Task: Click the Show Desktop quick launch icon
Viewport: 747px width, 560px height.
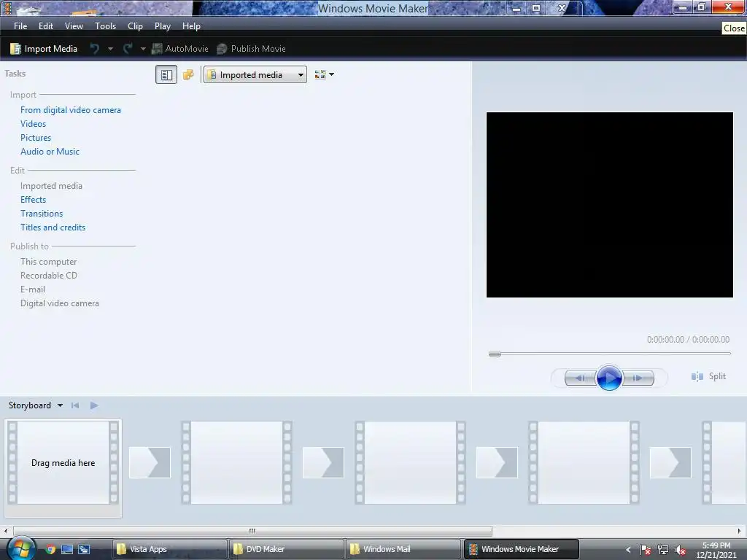Action: point(67,549)
